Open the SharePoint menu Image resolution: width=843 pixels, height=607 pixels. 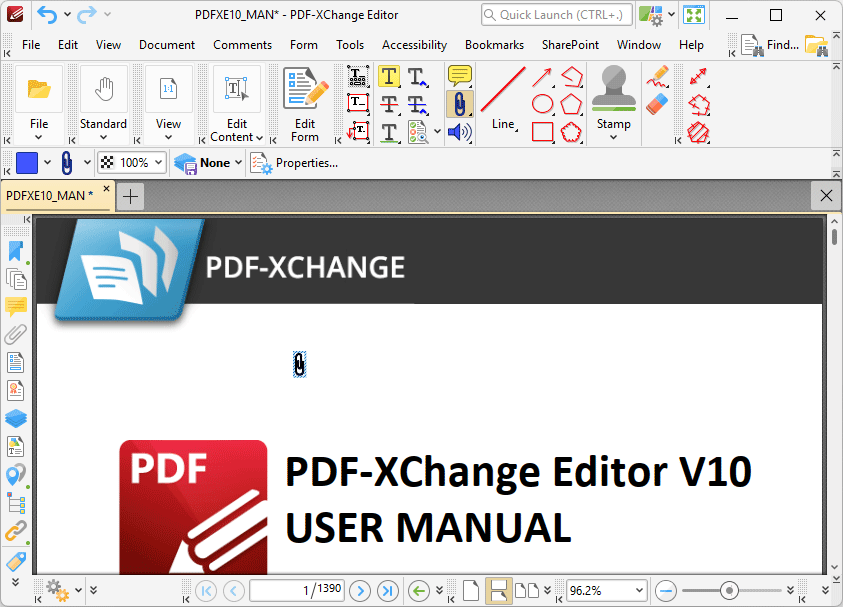[570, 45]
